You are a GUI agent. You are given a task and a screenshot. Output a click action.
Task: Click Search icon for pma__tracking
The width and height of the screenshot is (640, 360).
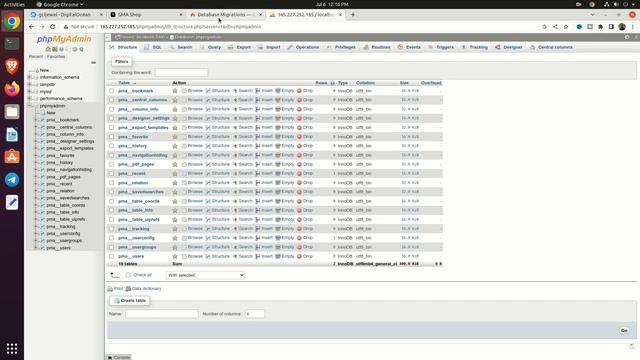(x=235, y=229)
